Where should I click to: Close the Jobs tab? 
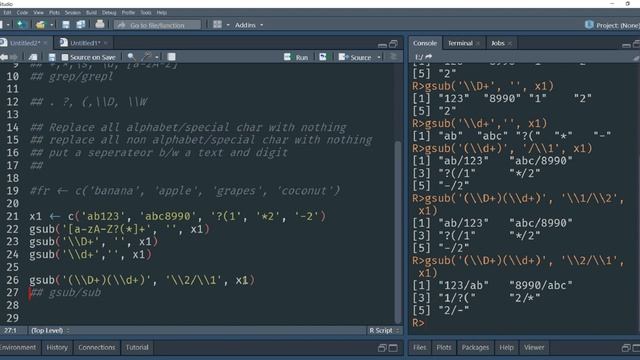509,43
